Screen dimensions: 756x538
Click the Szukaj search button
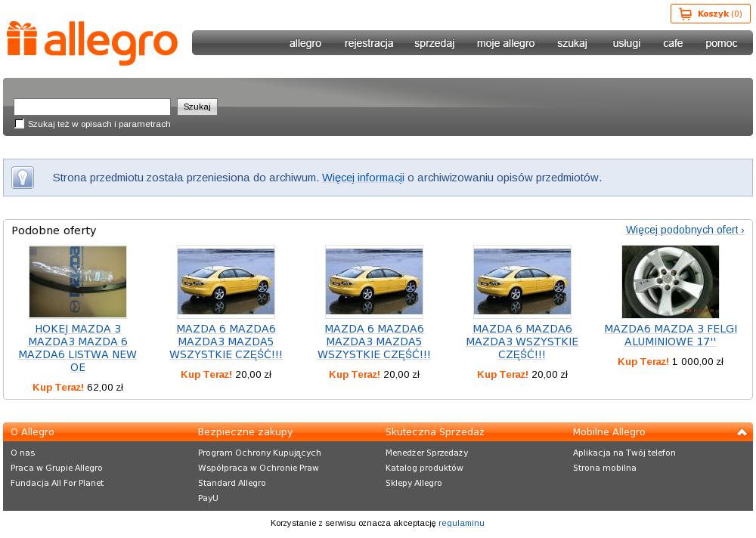pyautogui.click(x=197, y=107)
